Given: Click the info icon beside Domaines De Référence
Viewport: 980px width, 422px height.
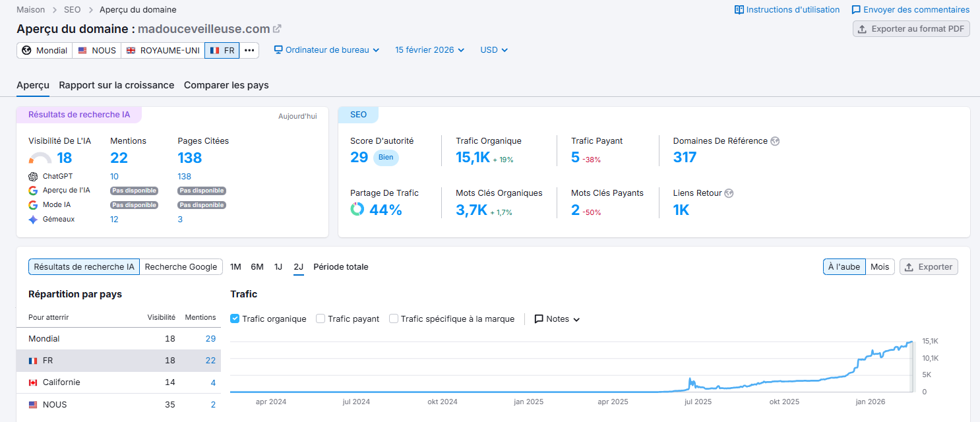Looking at the screenshot, I should pyautogui.click(x=775, y=140).
